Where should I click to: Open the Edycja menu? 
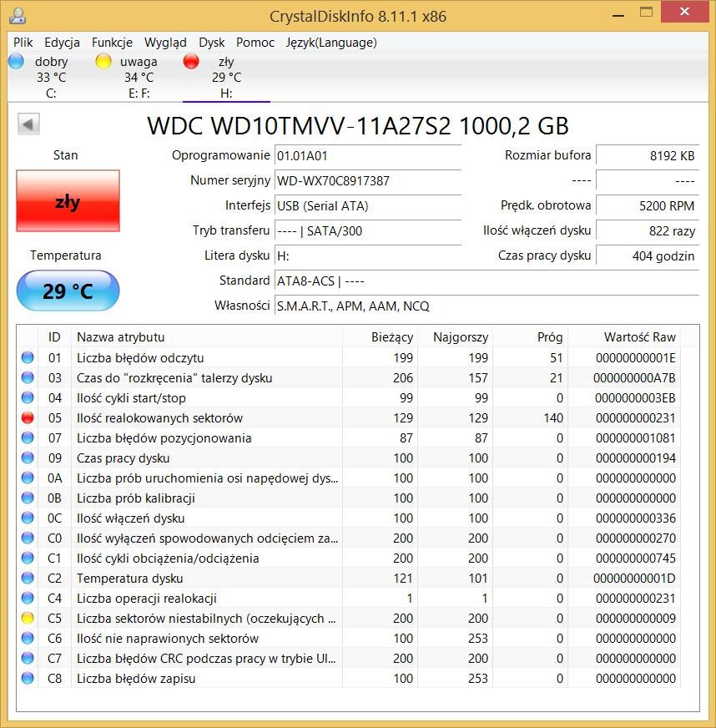click(63, 43)
